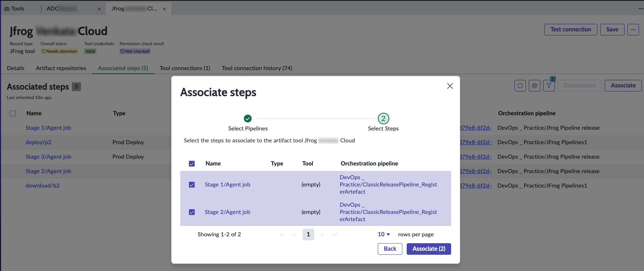This screenshot has width=644, height=271.
Task: Open the more actions ellipsis beside Save
Action: click(x=633, y=30)
